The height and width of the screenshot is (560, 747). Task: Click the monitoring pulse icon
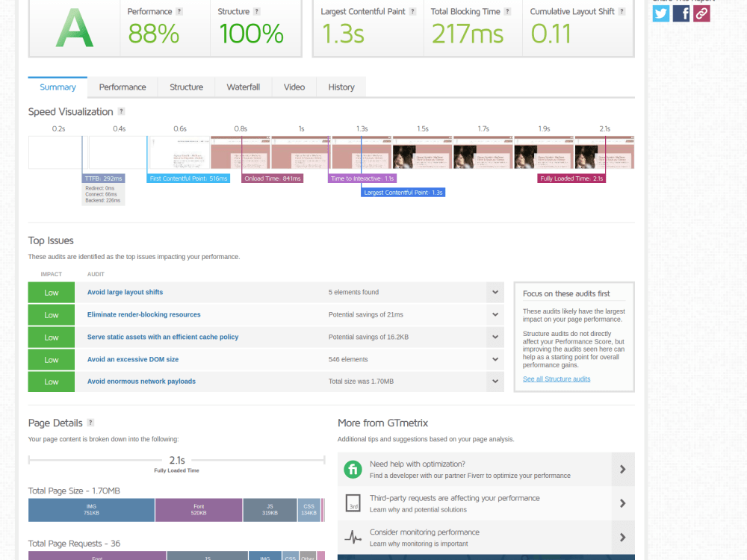tap(353, 537)
